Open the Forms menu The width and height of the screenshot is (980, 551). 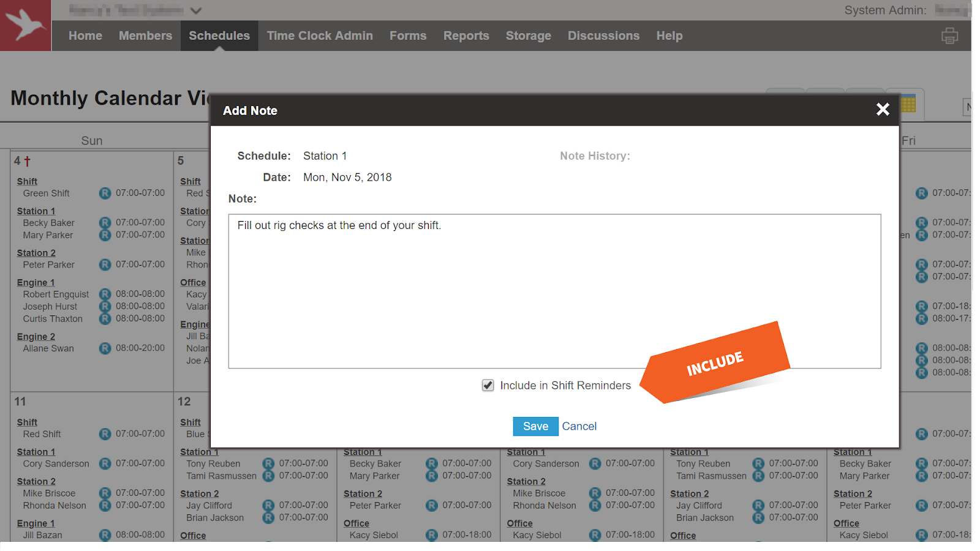[408, 36]
